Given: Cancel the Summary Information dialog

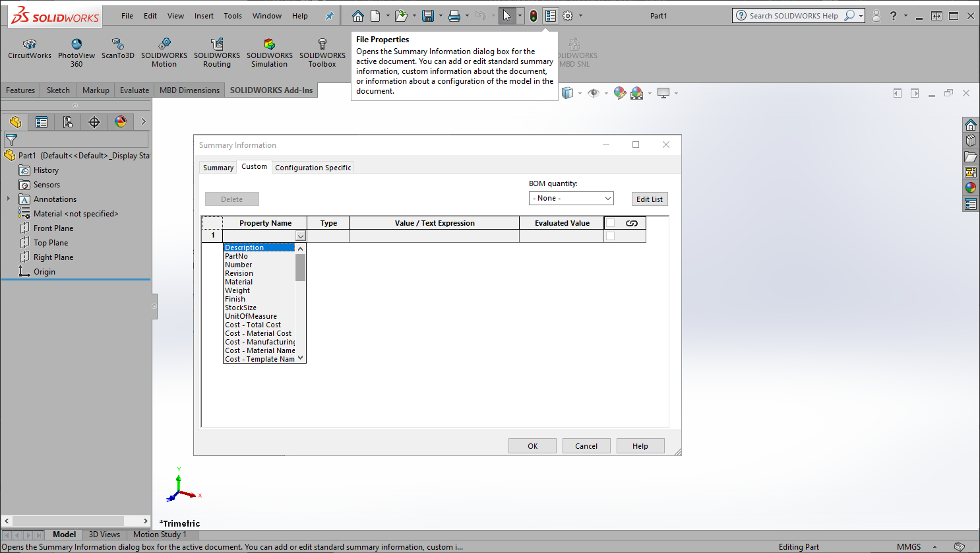Looking at the screenshot, I should [586, 446].
